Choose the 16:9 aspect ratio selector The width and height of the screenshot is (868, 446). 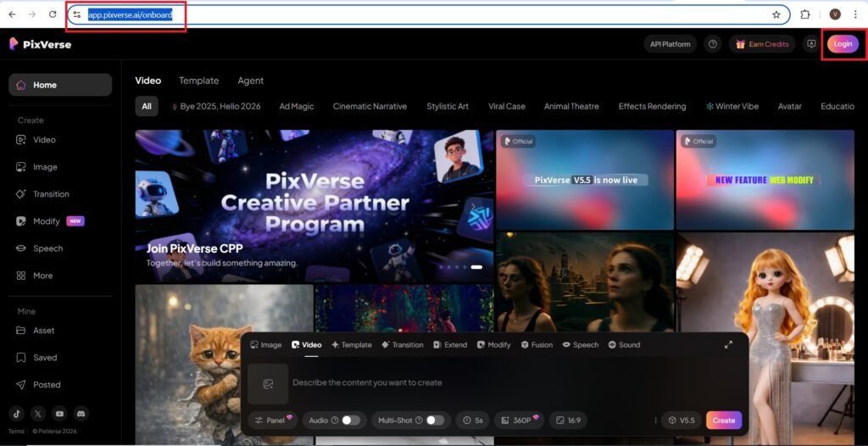[568, 420]
